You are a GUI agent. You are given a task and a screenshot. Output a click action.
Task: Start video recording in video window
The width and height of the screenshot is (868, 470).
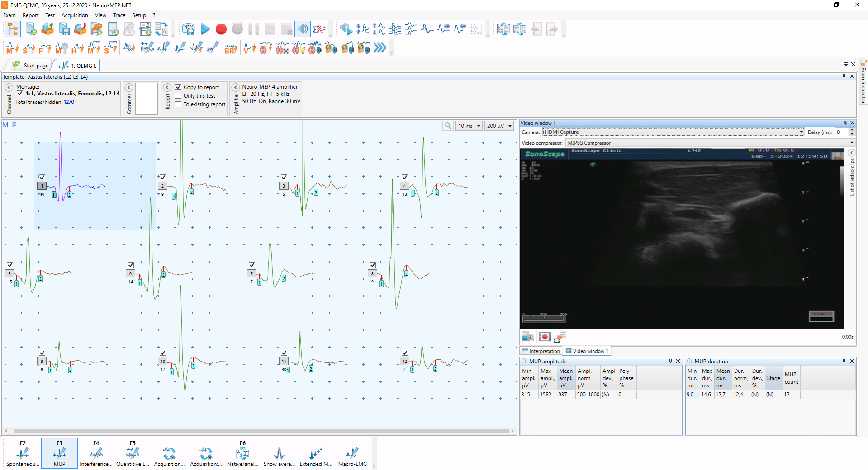pyautogui.click(x=545, y=337)
